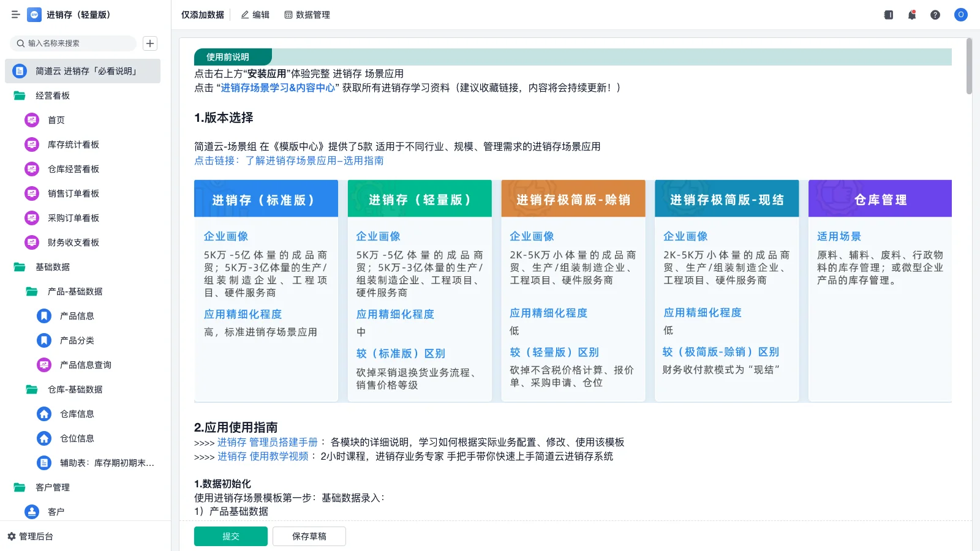Toggle the hamburger menu at top left
Image resolution: width=980 pixels, height=551 pixels.
16,15
